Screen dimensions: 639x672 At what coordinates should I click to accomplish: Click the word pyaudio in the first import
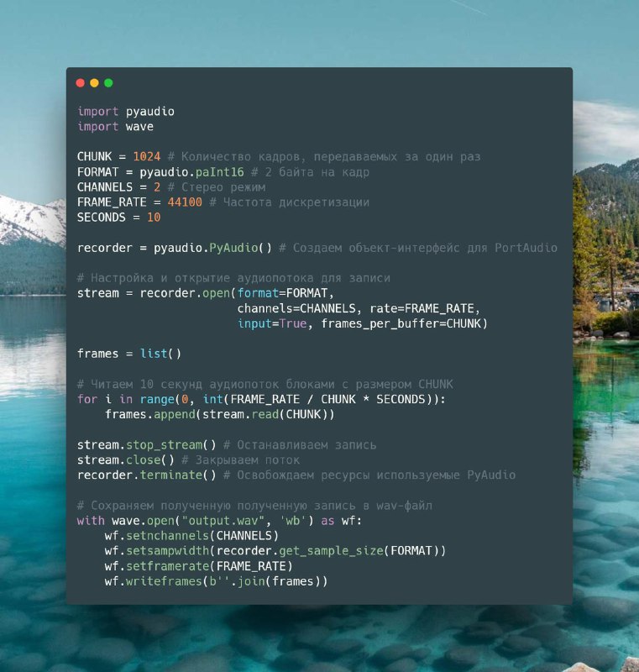[x=150, y=112]
